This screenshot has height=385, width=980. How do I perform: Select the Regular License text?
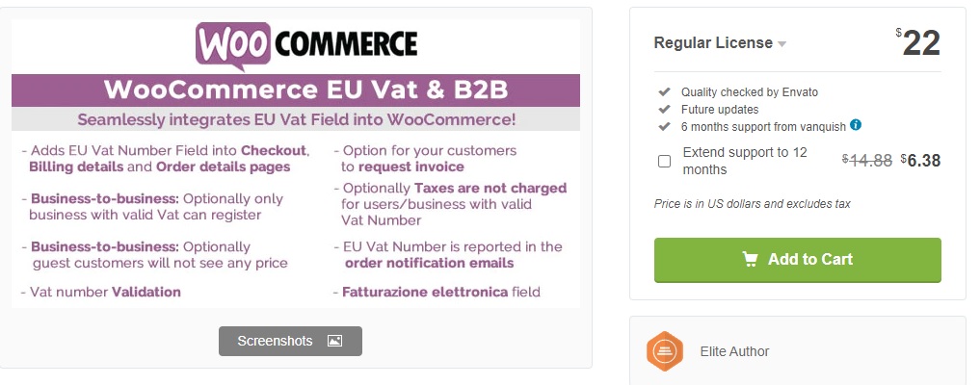pyautogui.click(x=713, y=42)
